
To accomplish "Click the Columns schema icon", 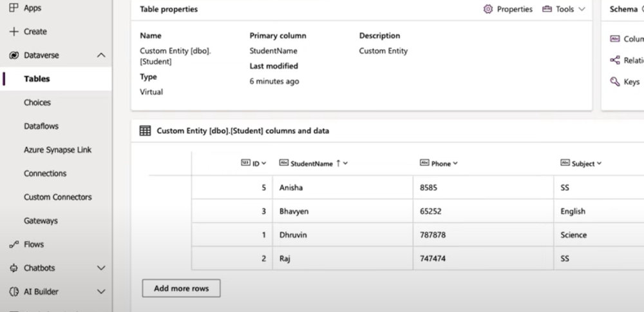I will point(615,39).
